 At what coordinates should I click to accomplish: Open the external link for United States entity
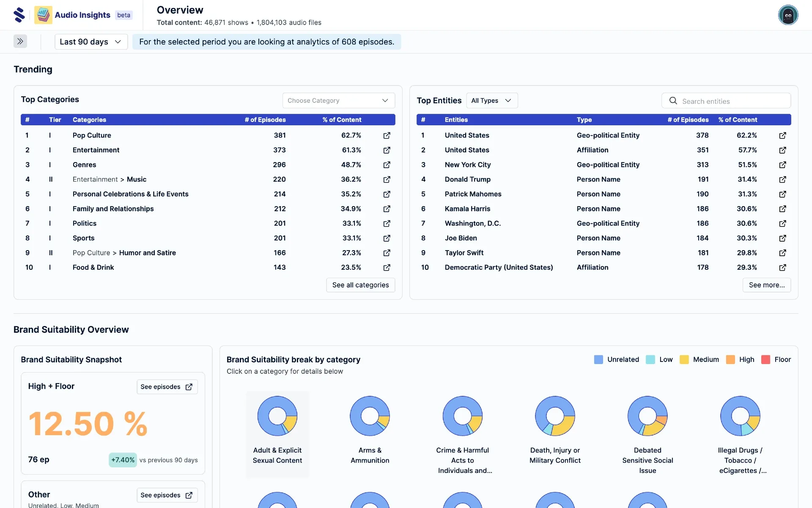click(x=782, y=135)
